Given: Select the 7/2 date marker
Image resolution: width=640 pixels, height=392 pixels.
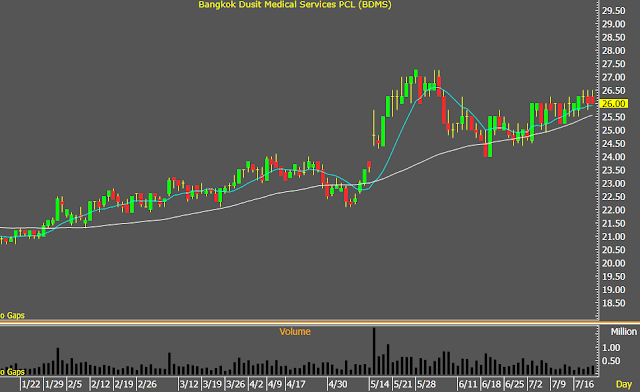Looking at the screenshot, I should (x=536, y=384).
